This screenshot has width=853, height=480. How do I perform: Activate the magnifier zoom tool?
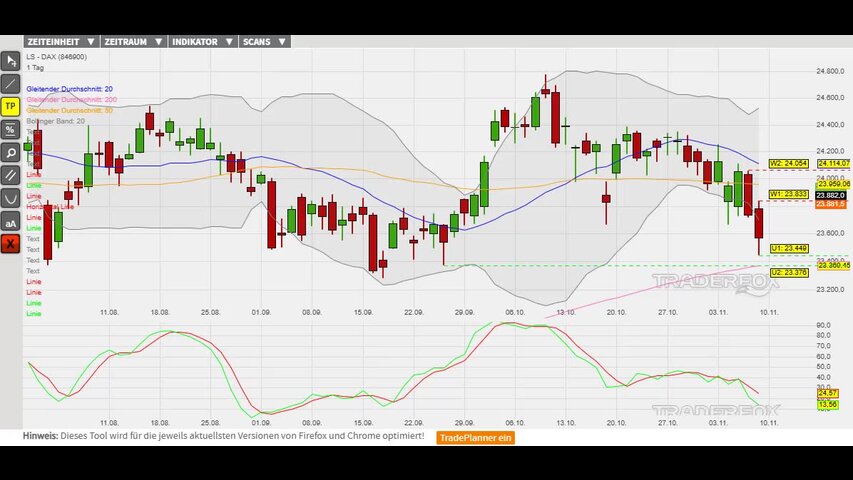[x=11, y=153]
